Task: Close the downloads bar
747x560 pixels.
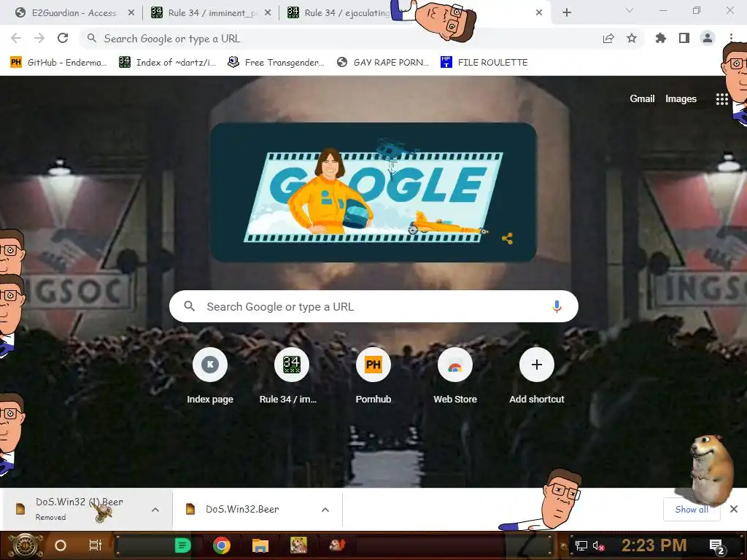Action: click(734, 509)
